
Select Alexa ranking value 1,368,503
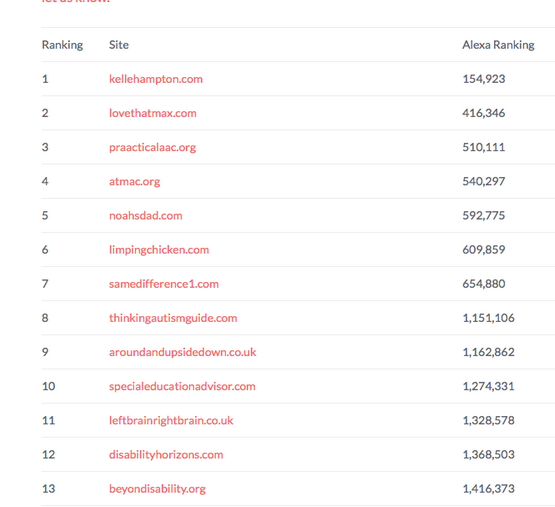tap(488, 454)
